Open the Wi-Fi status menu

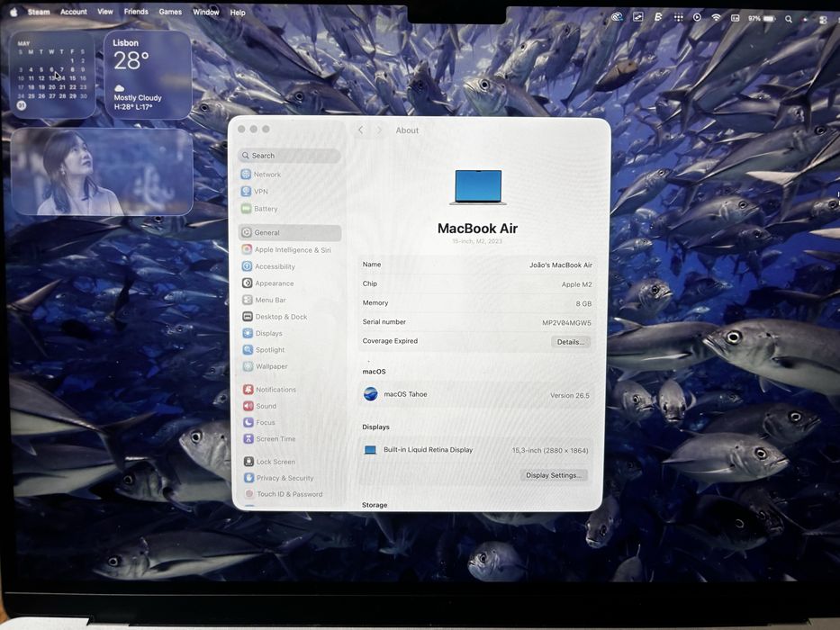[716, 17]
